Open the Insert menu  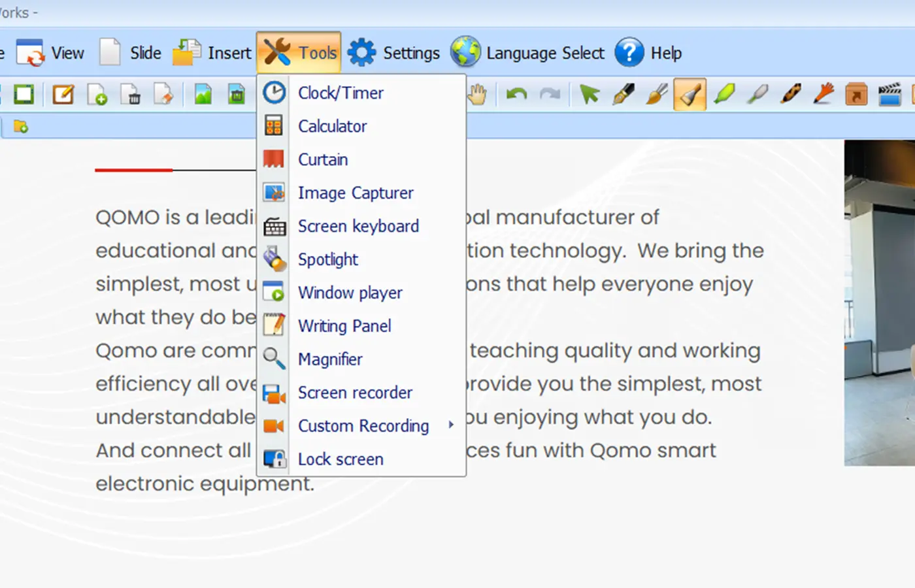point(212,53)
